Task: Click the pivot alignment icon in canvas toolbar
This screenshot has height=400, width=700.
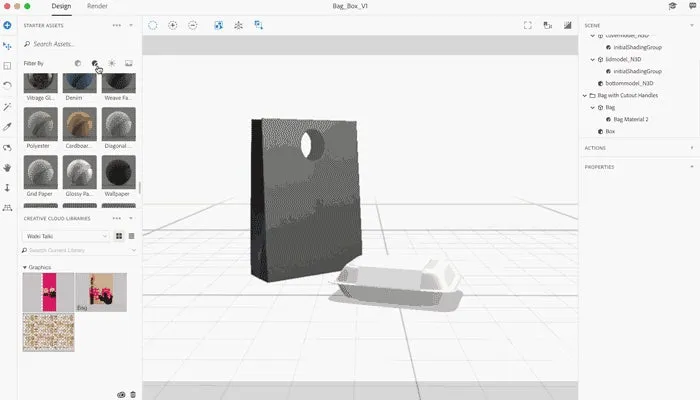Action: pos(238,25)
